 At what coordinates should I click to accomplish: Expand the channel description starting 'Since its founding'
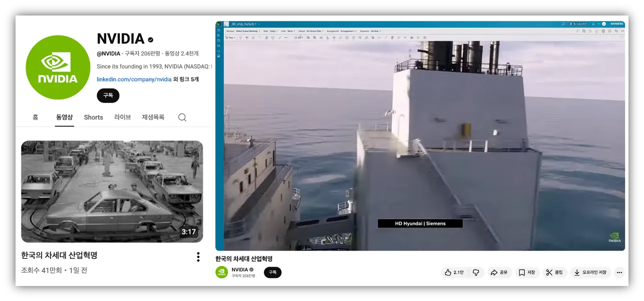tap(154, 66)
